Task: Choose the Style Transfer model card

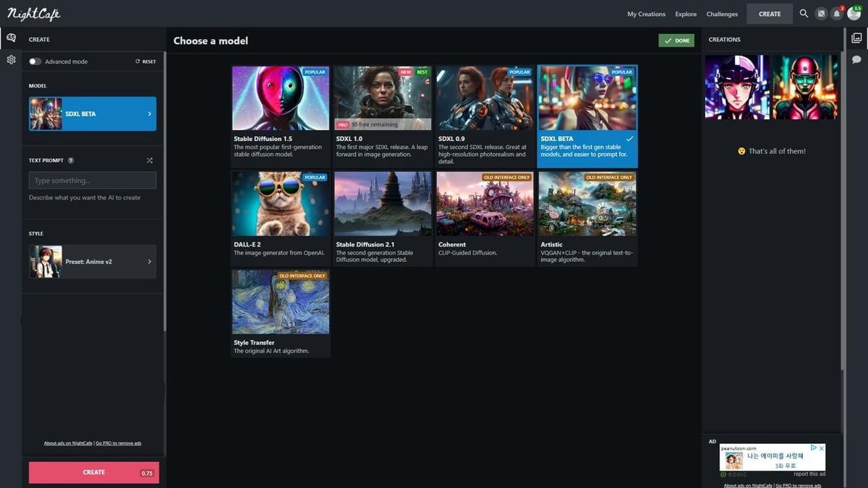Action: 281,314
